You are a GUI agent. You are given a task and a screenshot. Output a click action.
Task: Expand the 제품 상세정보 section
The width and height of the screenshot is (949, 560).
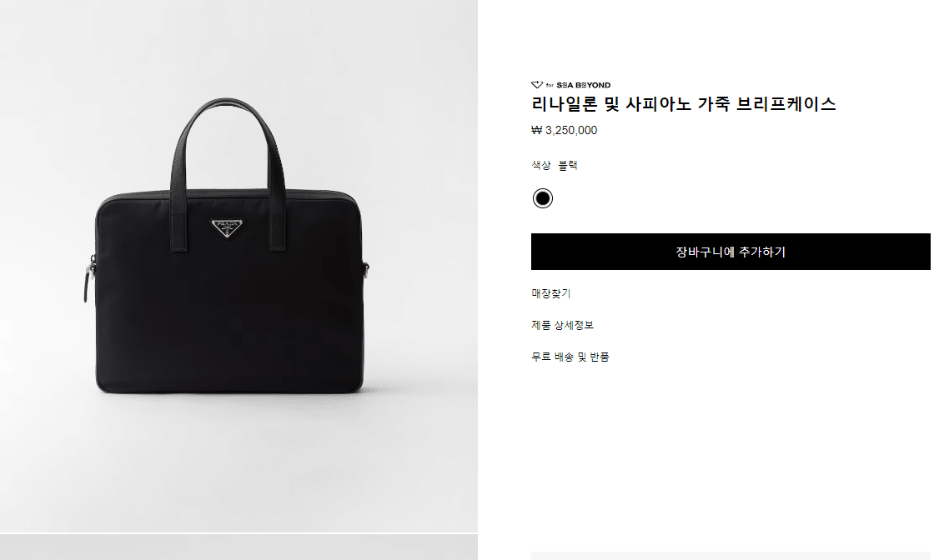[562, 325]
